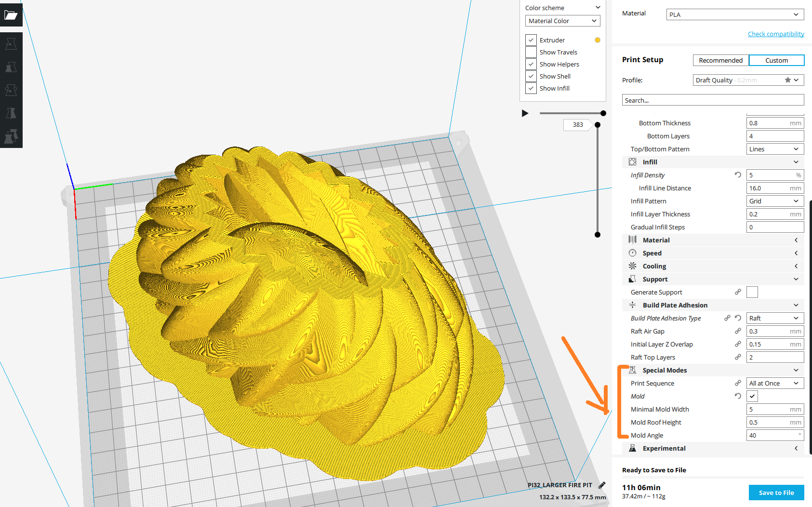
Task: Select the Move tool
Action: coord(11,44)
